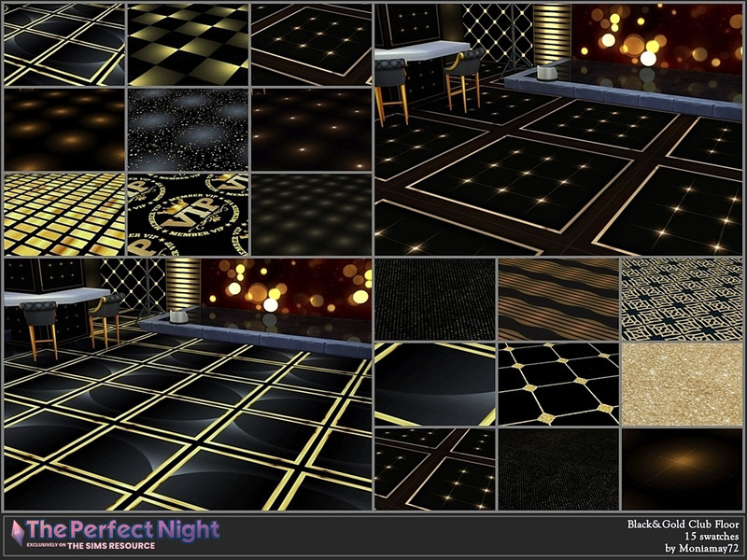Select the VIP member logo floor swatch

(188, 215)
